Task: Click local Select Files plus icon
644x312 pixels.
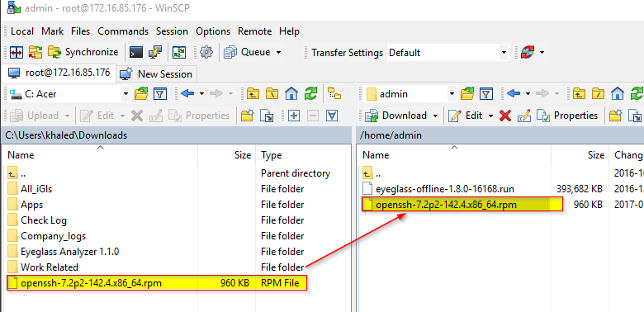Action: pyautogui.click(x=294, y=116)
